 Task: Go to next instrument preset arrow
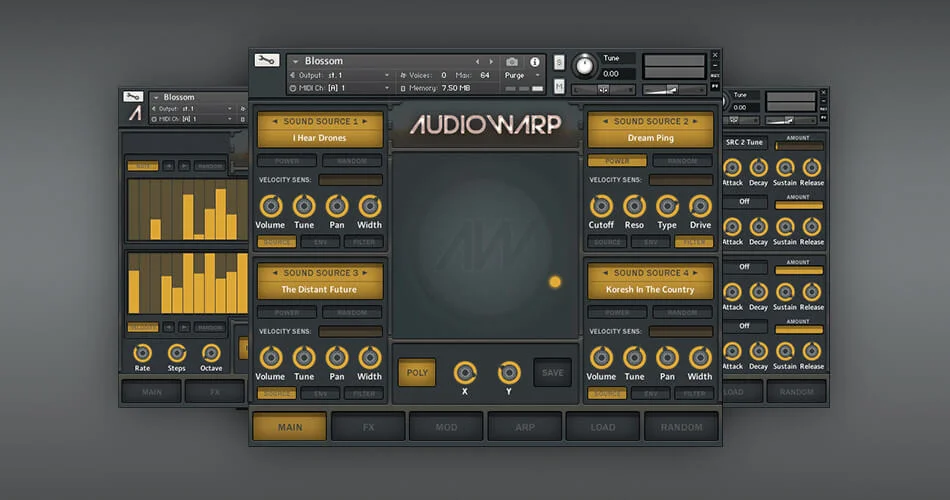pyautogui.click(x=491, y=61)
